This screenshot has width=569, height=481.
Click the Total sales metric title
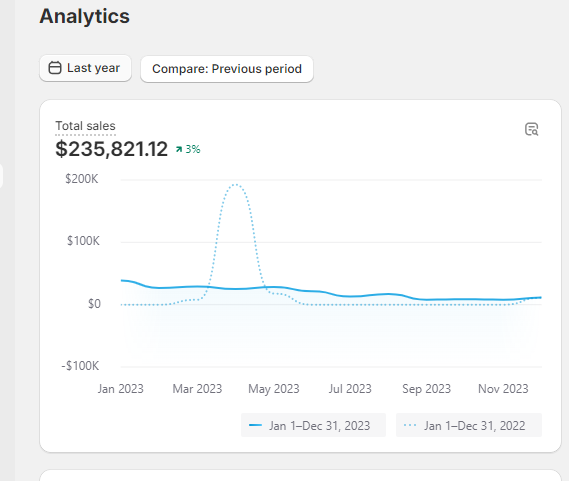pos(85,126)
